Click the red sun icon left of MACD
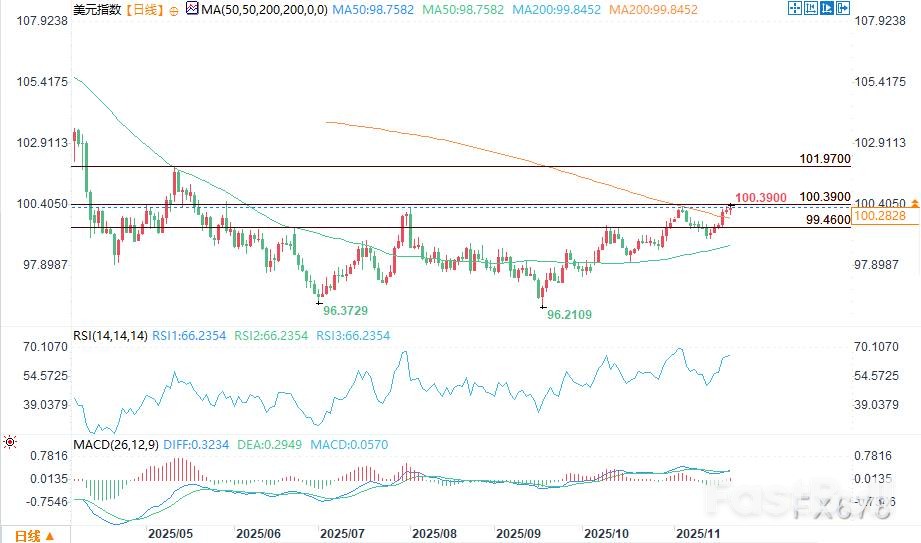 10,441
